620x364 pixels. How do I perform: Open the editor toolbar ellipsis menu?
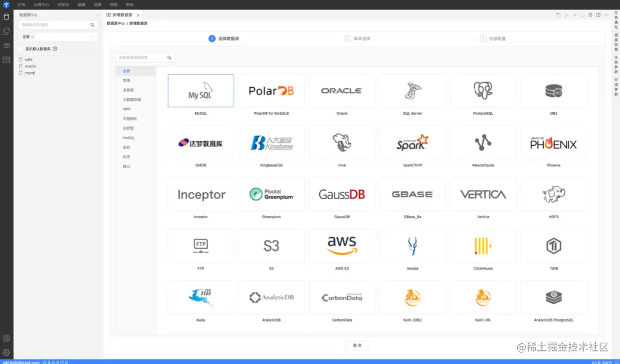coord(606,15)
